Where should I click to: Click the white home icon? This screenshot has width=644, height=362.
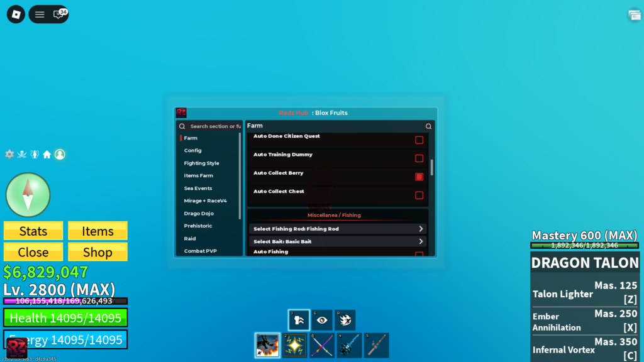[x=47, y=155]
